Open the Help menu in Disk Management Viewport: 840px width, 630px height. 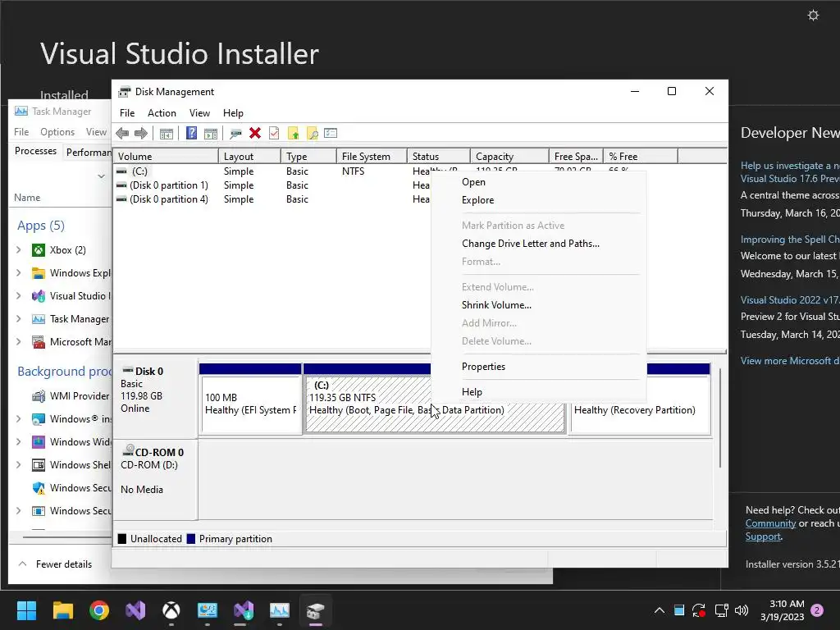(233, 113)
